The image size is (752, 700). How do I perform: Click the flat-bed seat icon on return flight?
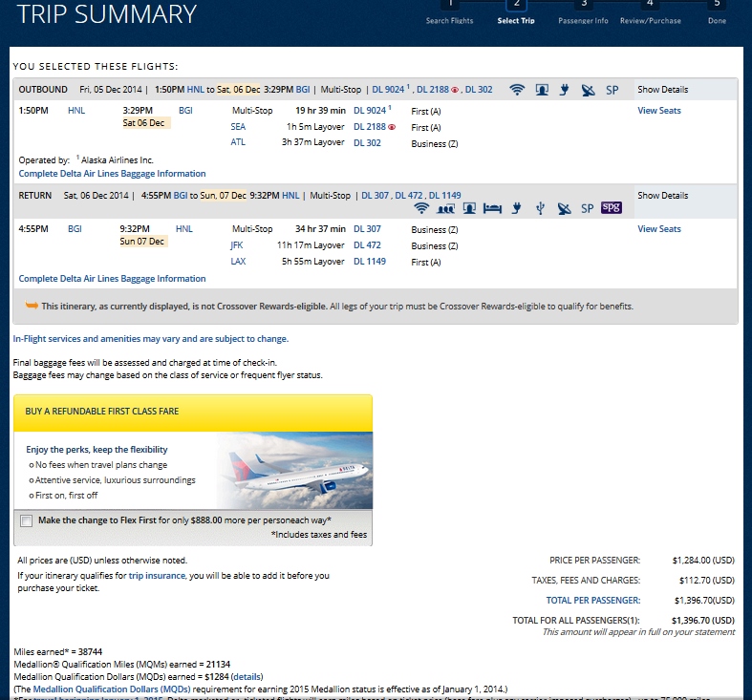492,208
